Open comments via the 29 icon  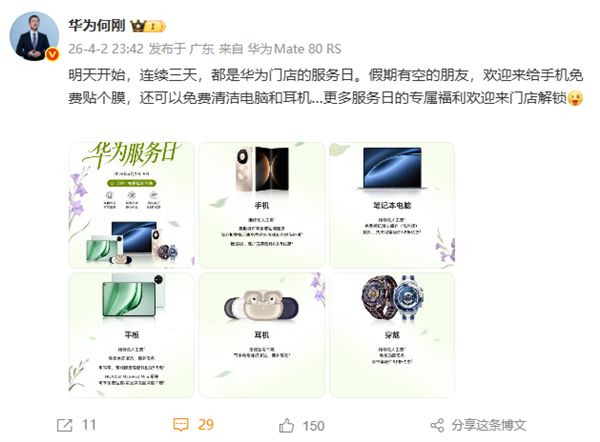[x=181, y=425]
